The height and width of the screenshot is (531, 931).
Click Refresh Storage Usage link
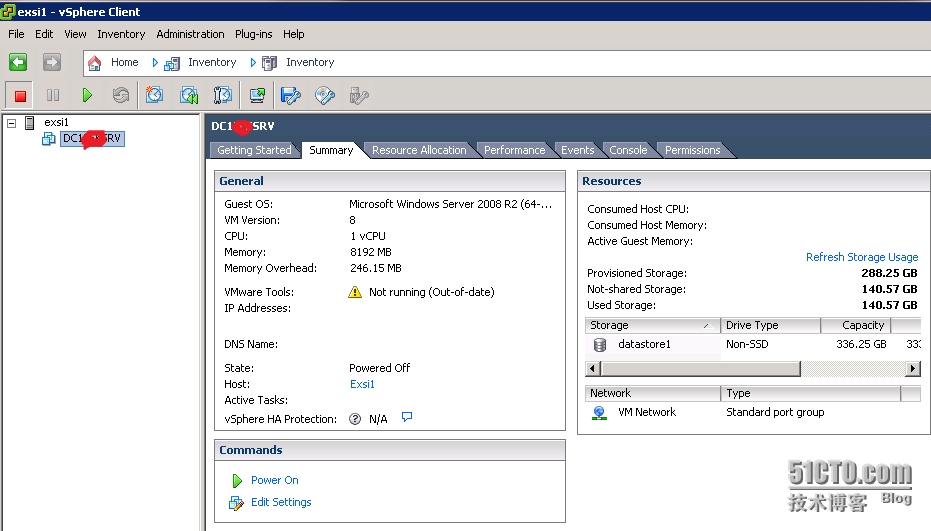[x=862, y=257]
